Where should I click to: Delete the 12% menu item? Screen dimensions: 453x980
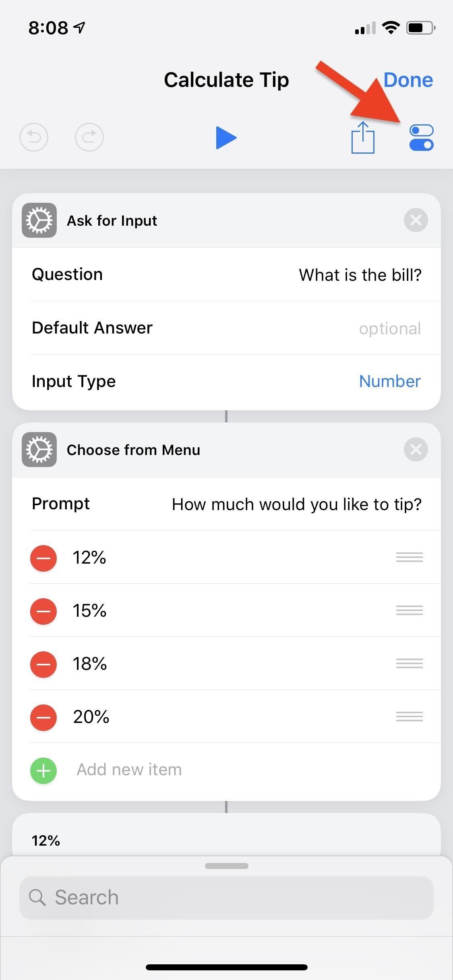tap(43, 558)
